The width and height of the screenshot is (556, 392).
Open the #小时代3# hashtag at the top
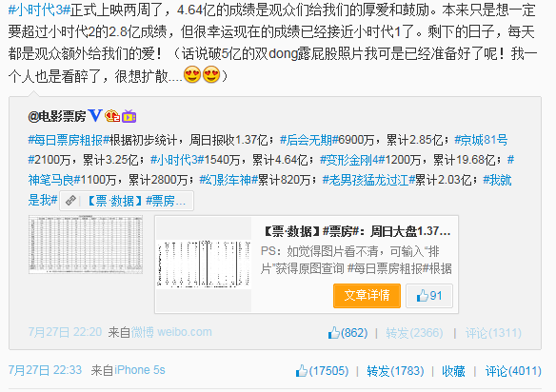(39, 10)
